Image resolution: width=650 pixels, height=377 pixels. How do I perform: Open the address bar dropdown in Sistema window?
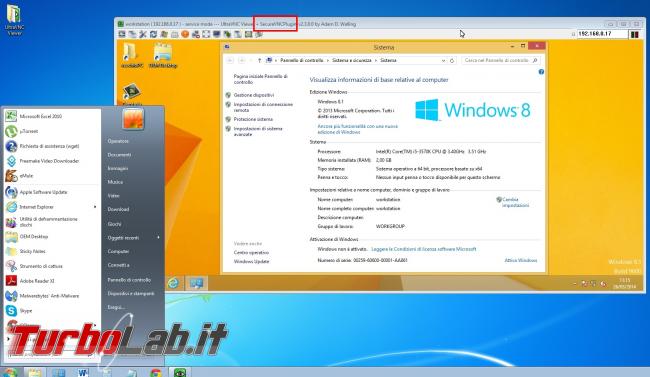tap(443, 61)
